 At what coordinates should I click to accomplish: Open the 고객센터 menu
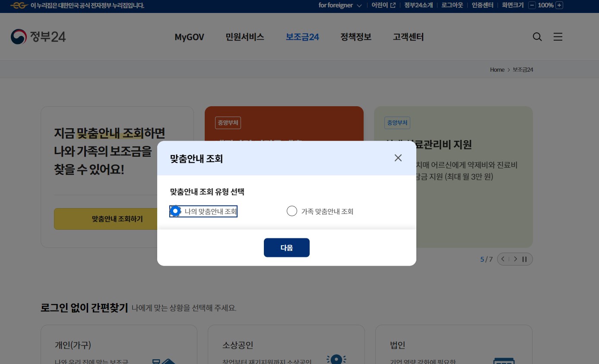coord(408,37)
